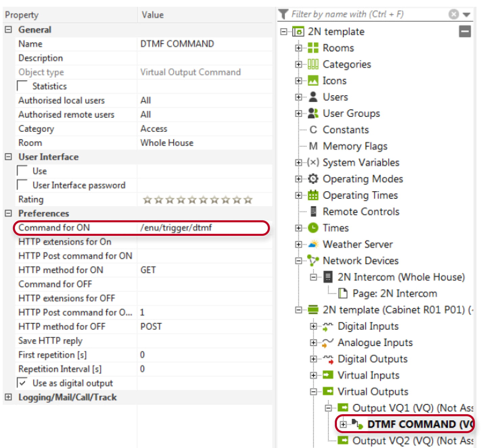
Task: Collapse all with the minus button
Action: (x=465, y=32)
